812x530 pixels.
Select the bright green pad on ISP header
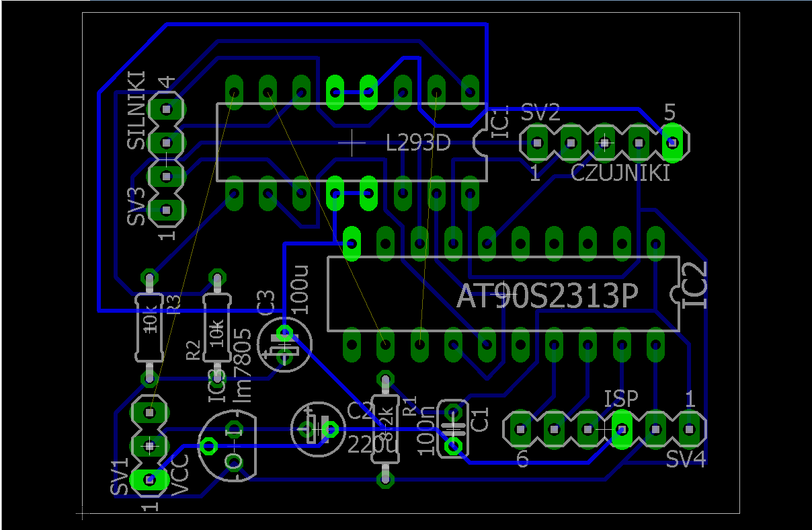pos(622,429)
